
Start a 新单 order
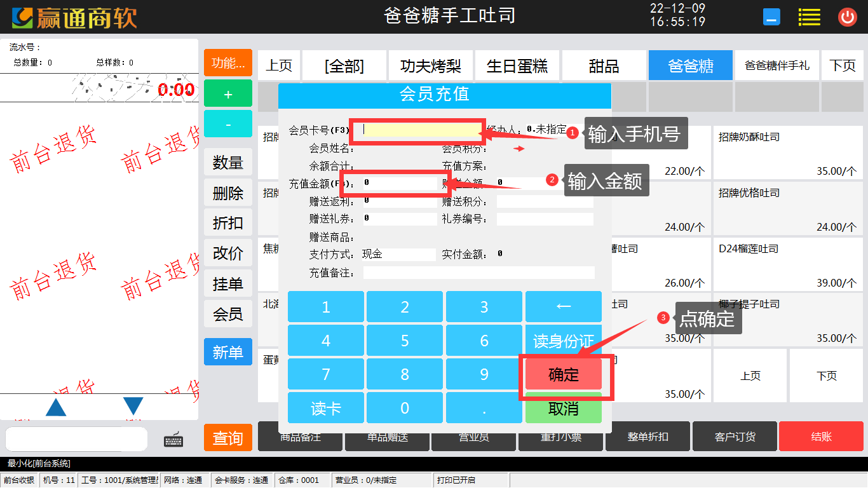pyautogui.click(x=228, y=352)
